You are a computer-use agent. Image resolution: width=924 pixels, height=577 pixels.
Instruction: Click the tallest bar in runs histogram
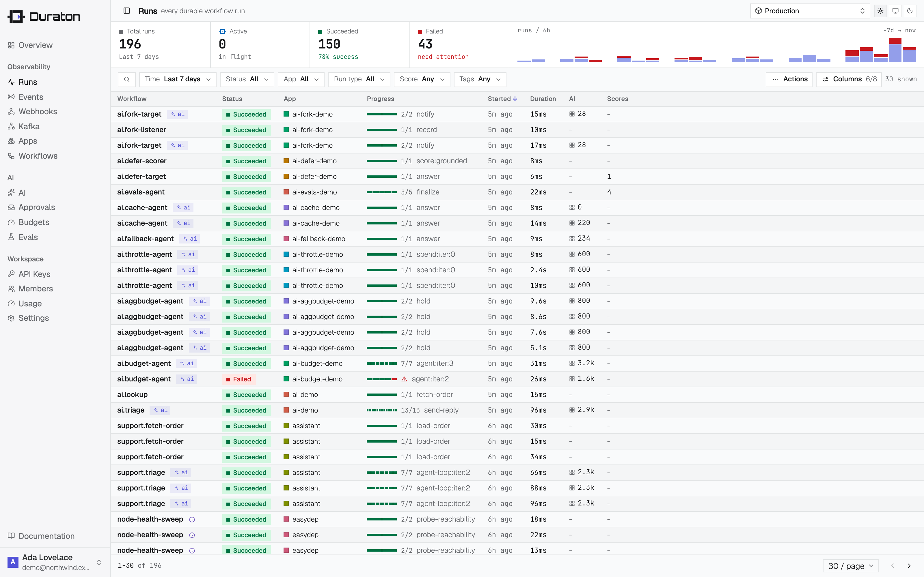tap(895, 50)
